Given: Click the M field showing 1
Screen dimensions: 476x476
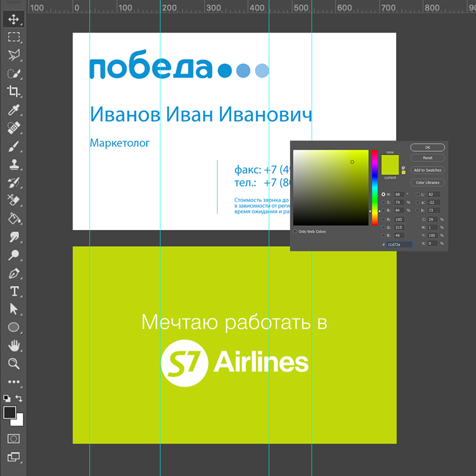Looking at the screenshot, I should tap(432, 227).
